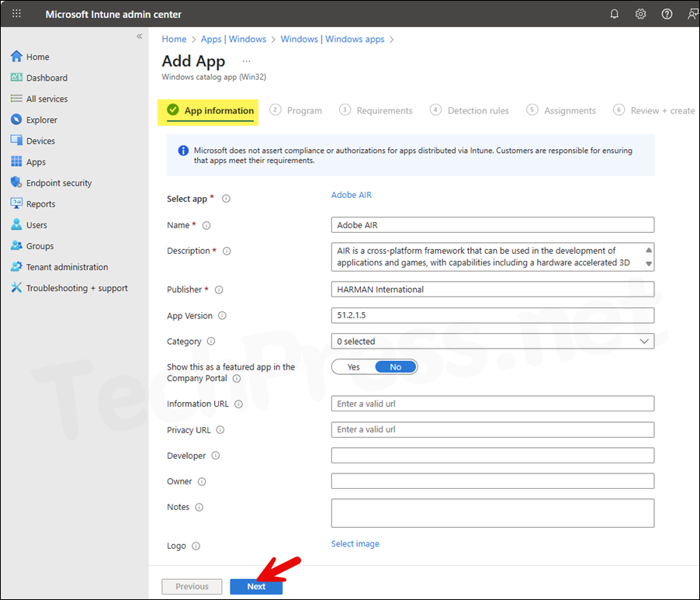Viewport: 700px width, 600px height.
Task: Click into the Privacy URL field
Action: pyautogui.click(x=493, y=429)
